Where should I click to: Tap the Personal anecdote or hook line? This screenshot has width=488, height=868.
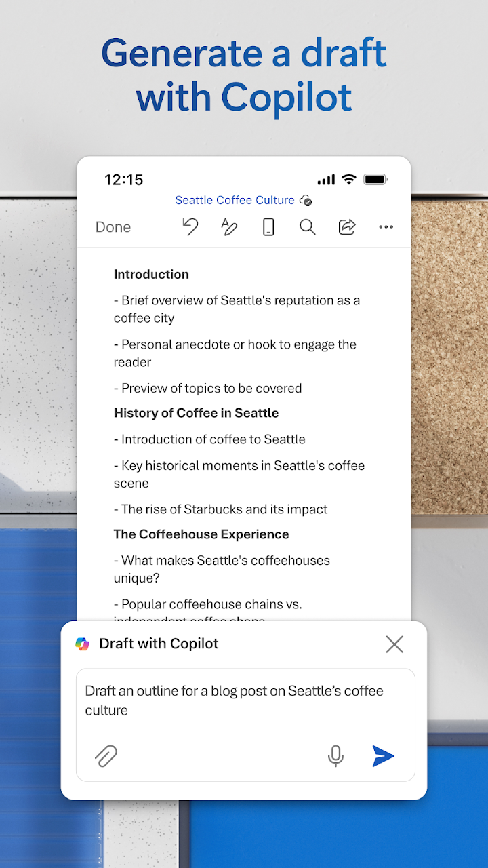pos(235,353)
